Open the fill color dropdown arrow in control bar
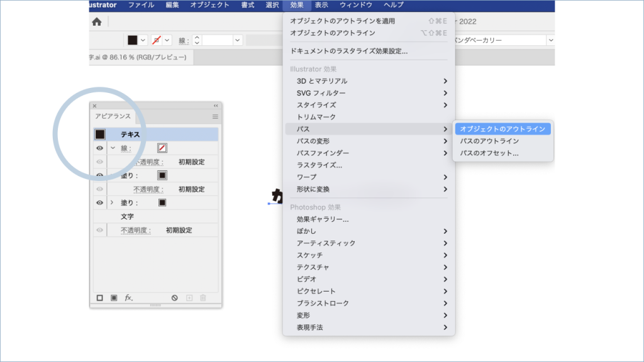Screen dimensions: 644x362 pyautogui.click(x=143, y=40)
